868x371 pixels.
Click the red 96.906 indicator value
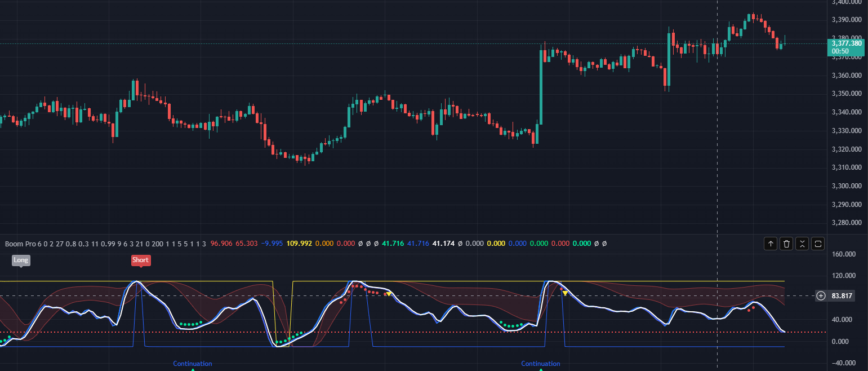(221, 244)
